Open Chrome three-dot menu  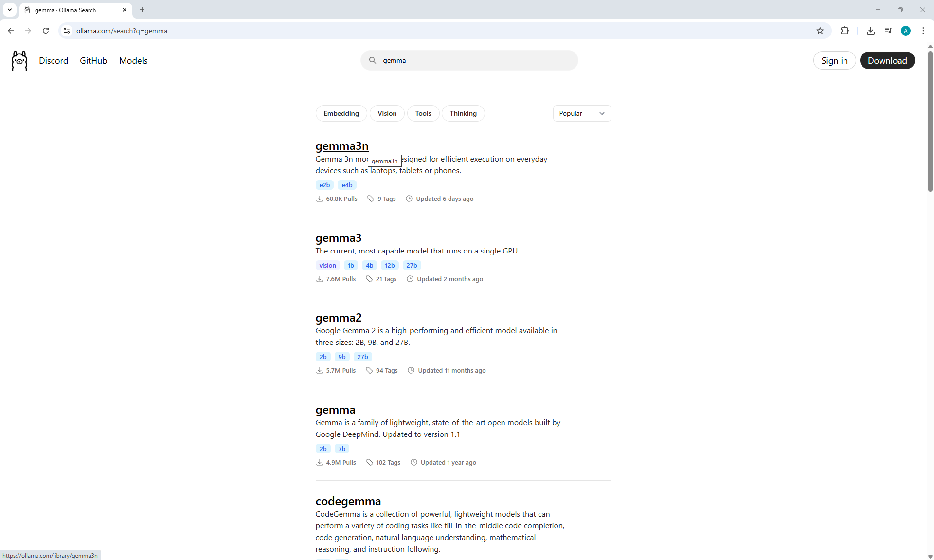[x=923, y=31]
